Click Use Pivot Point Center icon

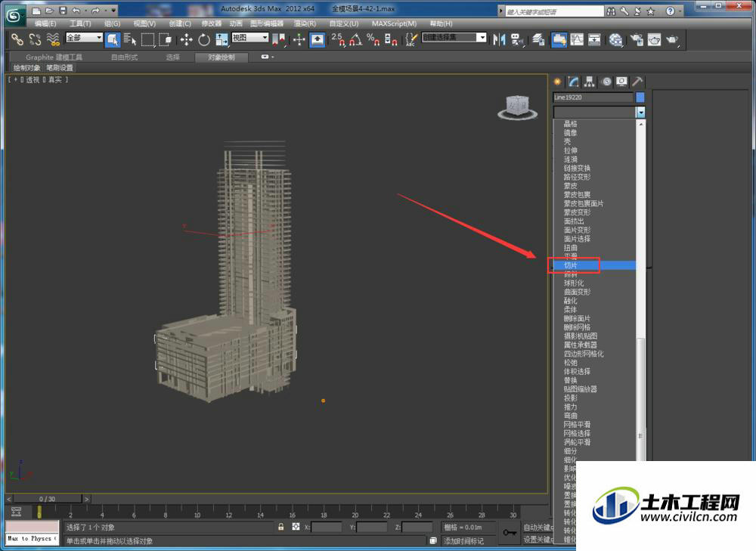pyautogui.click(x=278, y=39)
